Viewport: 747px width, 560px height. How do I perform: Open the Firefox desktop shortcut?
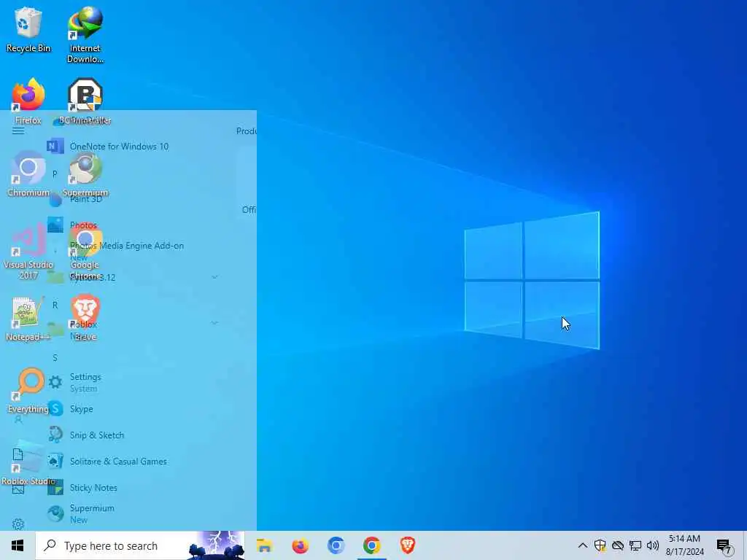point(28,101)
